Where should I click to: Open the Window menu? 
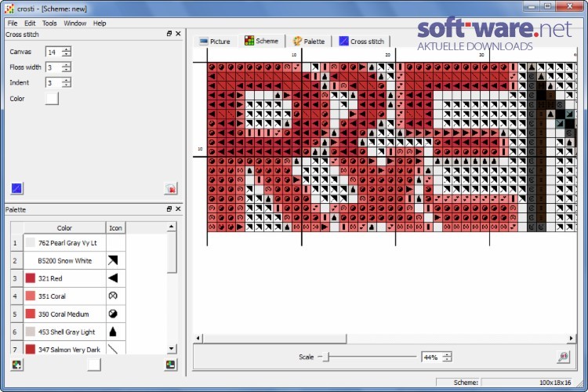pos(75,24)
